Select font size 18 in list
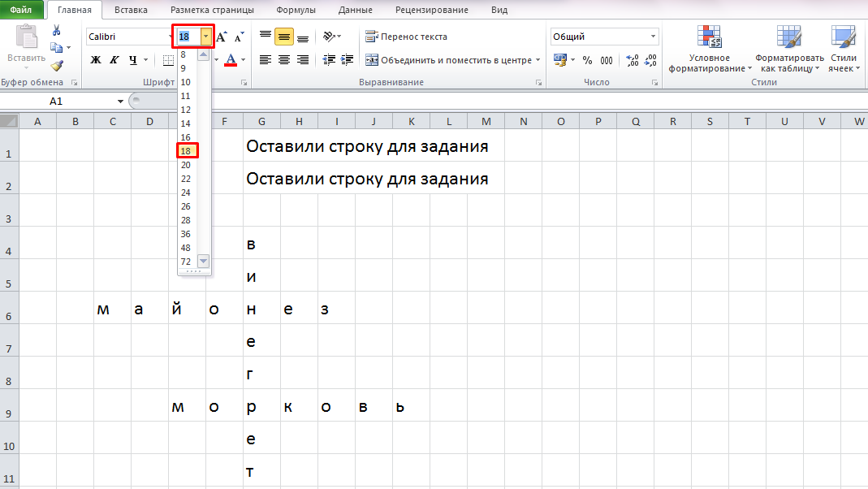 tap(187, 150)
